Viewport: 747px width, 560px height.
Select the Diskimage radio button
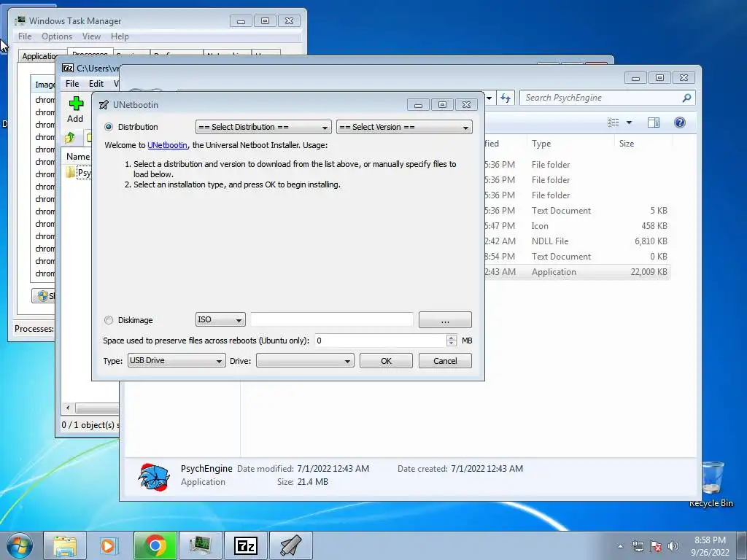coord(109,320)
